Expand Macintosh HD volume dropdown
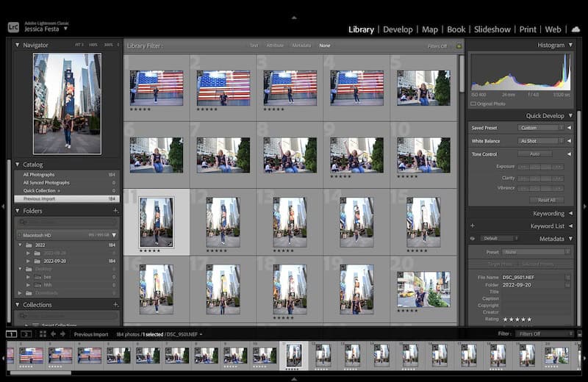588x382 pixels. (x=114, y=235)
